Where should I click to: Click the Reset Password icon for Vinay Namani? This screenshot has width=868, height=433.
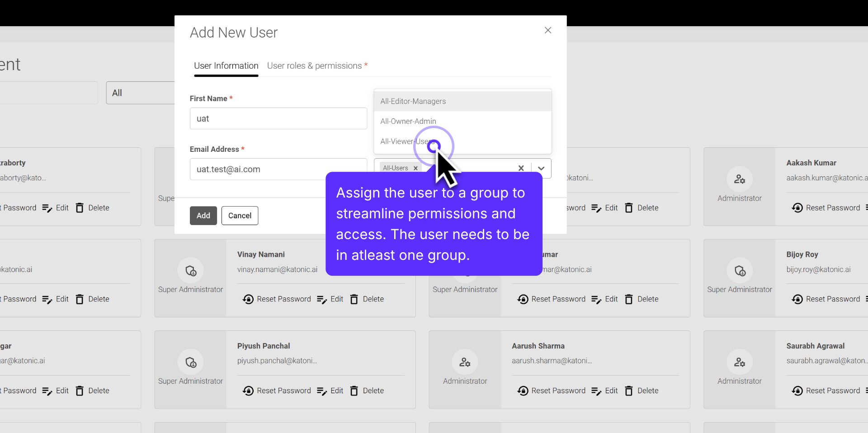(248, 299)
